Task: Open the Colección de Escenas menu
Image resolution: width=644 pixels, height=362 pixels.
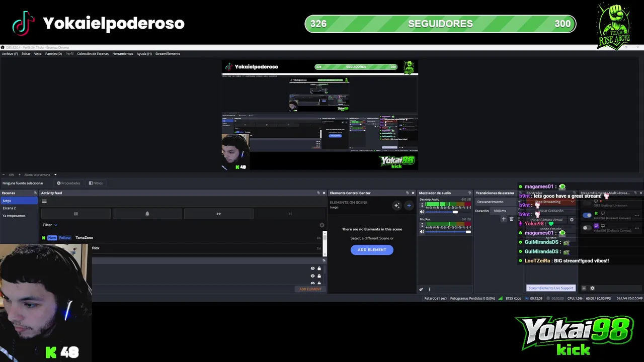Action: point(93,54)
